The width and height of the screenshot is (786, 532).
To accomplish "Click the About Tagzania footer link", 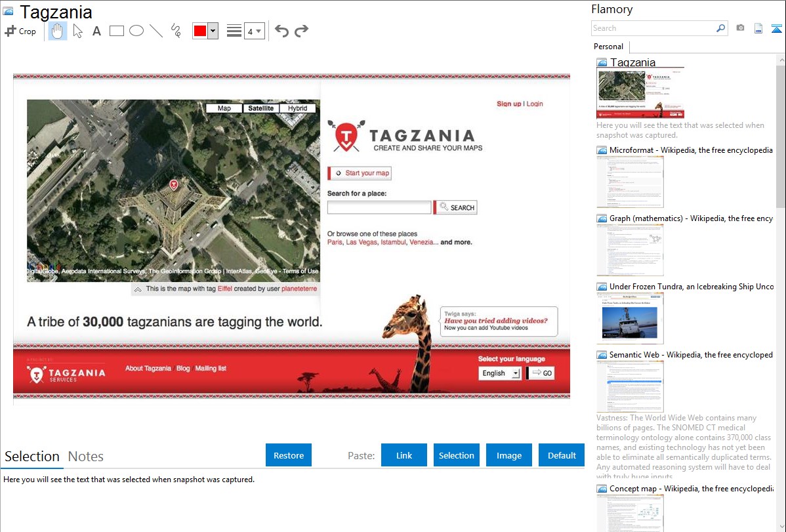I will point(148,368).
